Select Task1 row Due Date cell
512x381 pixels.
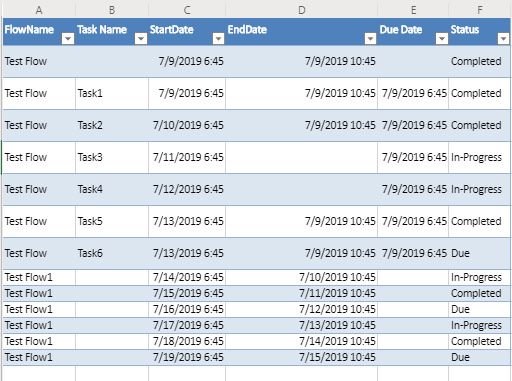[x=413, y=93]
